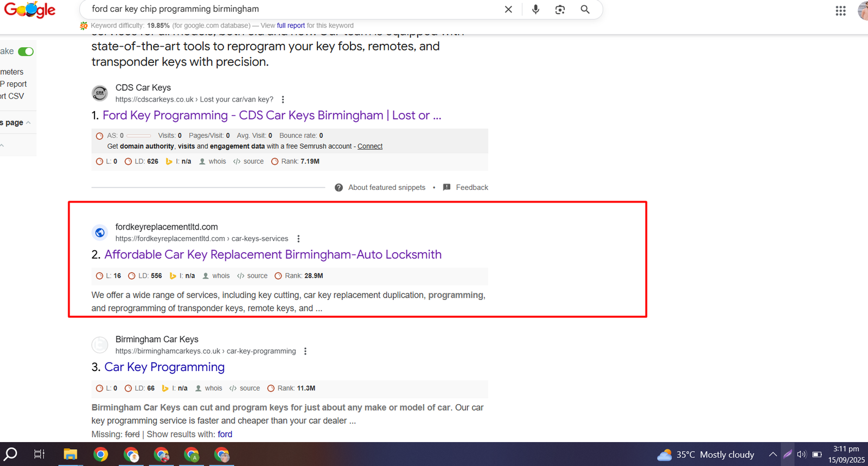Click the magnifying glass search button
The image size is (868, 466).
585,9
